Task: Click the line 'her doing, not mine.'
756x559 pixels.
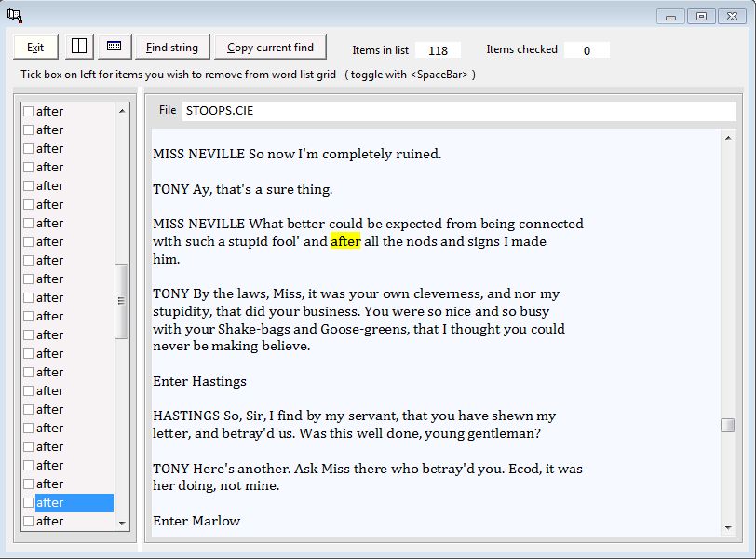Action: [216, 485]
